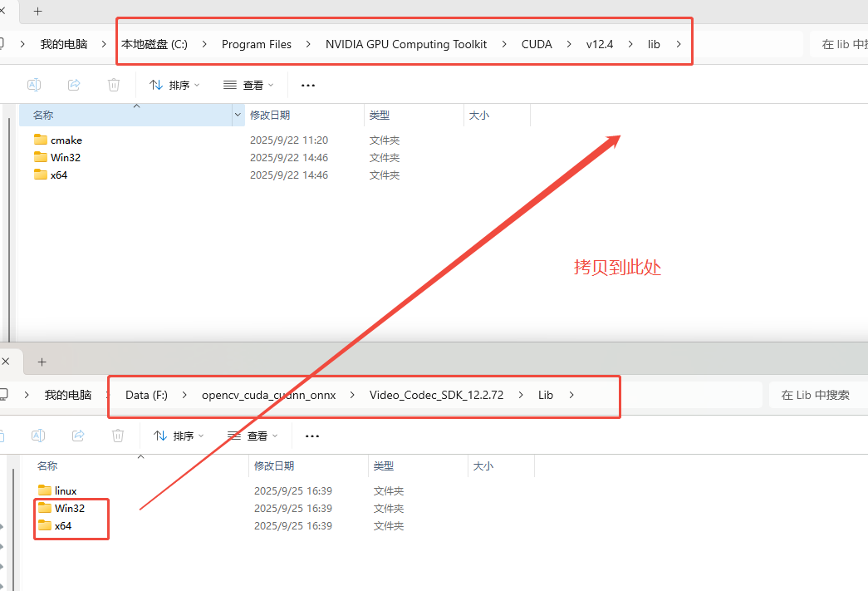Open the 查看 view menu in the Video_Codec_SDK window

tap(253, 436)
